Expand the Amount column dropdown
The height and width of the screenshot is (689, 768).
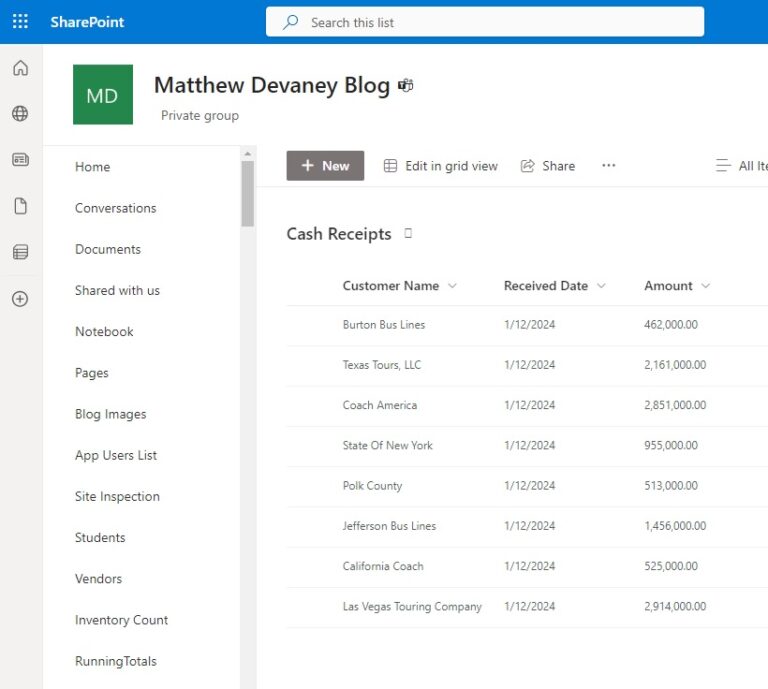(x=706, y=286)
